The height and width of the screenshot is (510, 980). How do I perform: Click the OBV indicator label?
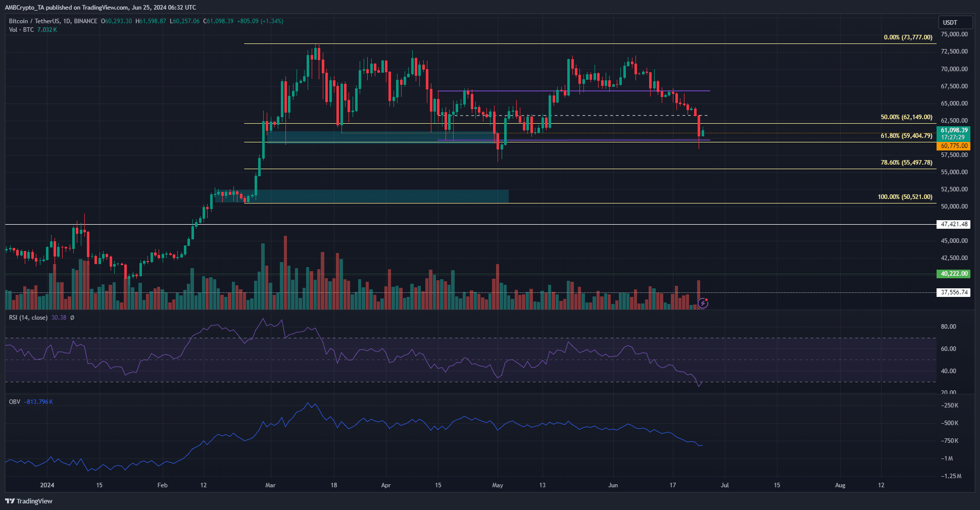tap(15, 402)
